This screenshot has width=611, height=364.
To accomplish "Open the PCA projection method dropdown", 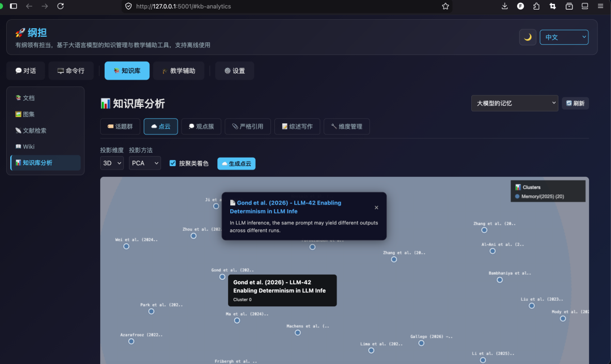I will pos(145,163).
